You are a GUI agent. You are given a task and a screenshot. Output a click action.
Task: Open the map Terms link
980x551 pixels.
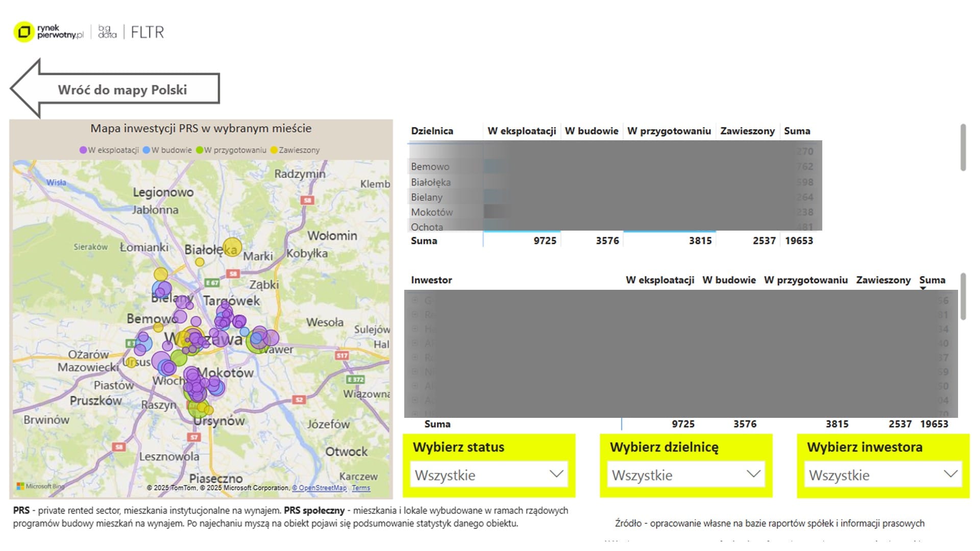361,488
